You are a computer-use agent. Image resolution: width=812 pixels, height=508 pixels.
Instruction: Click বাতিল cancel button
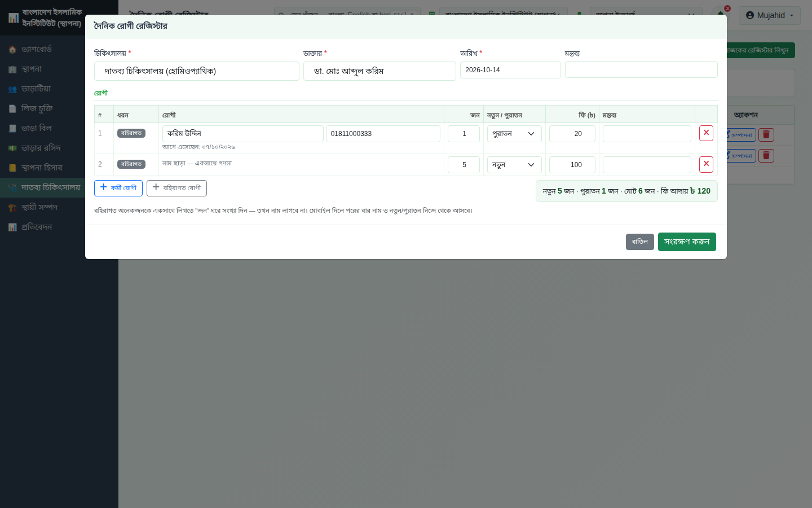(640, 242)
